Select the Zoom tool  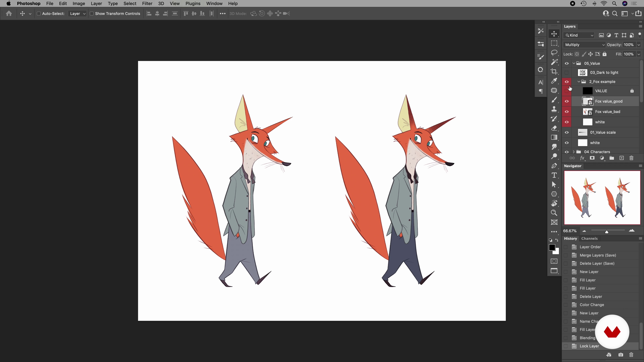[x=554, y=213]
